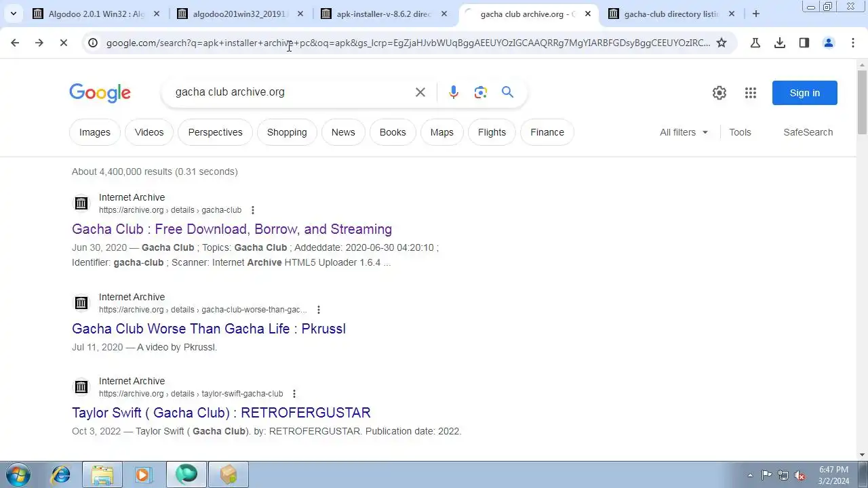Open the tab search dropdown arrow
This screenshot has height=488, width=868.
tap(14, 14)
